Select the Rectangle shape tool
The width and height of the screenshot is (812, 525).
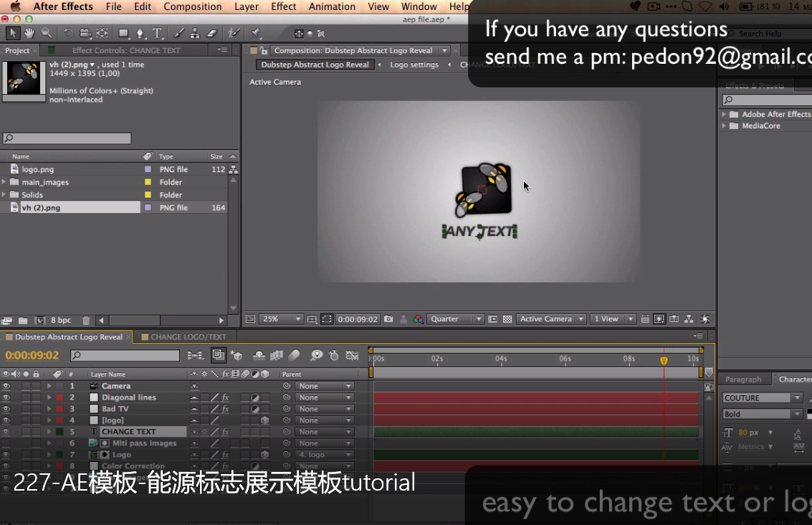click(x=123, y=33)
